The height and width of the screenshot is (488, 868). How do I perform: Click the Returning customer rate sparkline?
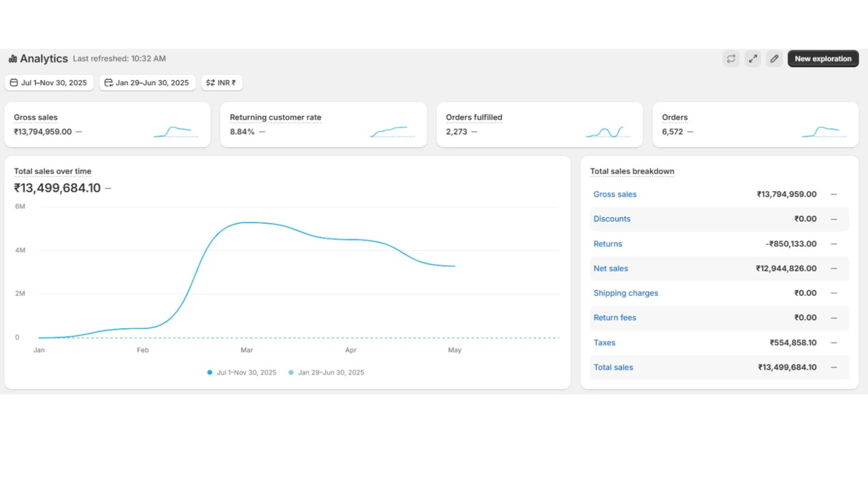coord(392,131)
